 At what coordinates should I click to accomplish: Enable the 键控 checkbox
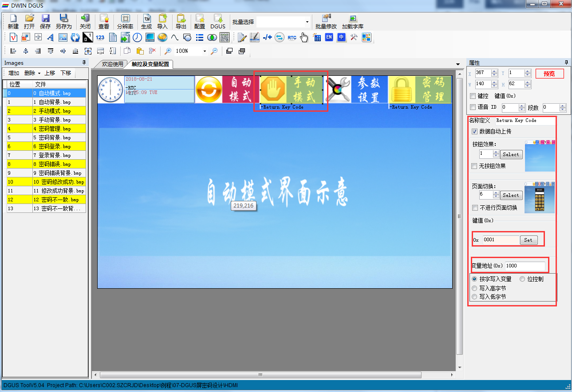tap(473, 96)
